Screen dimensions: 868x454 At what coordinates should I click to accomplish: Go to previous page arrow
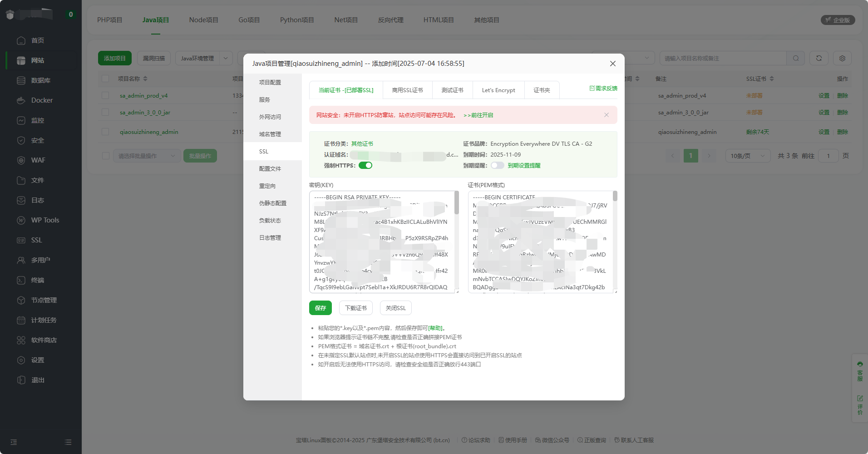tap(673, 156)
